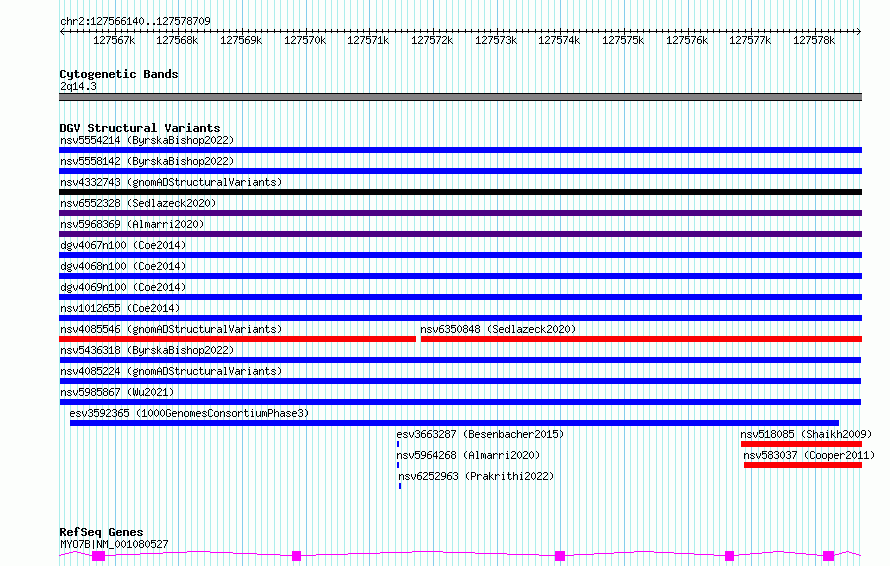Click the 127572k ruler position marker
The height and width of the screenshot is (566, 890).
(x=432, y=40)
